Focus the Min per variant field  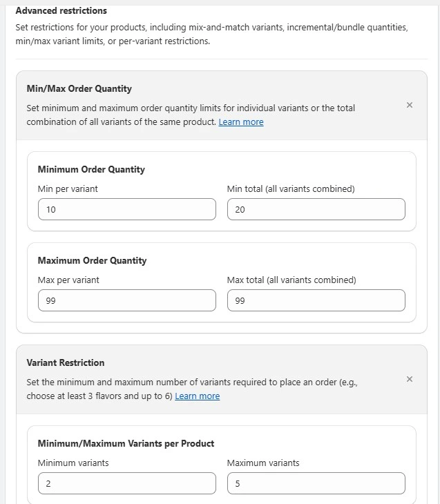pyautogui.click(x=127, y=209)
